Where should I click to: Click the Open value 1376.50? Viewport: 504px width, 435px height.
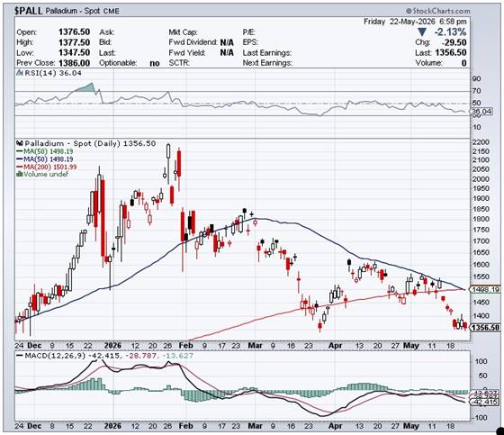(x=74, y=32)
